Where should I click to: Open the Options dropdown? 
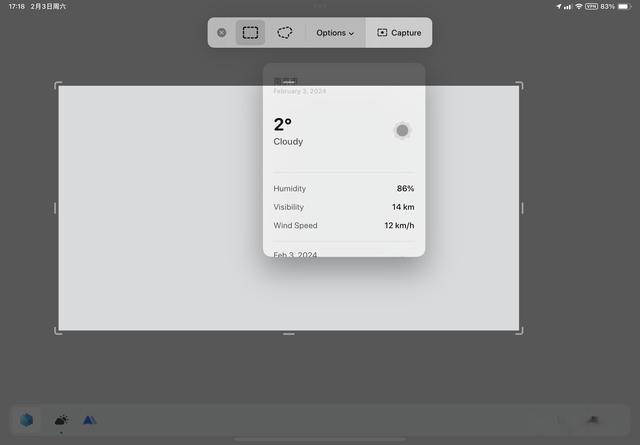click(335, 33)
